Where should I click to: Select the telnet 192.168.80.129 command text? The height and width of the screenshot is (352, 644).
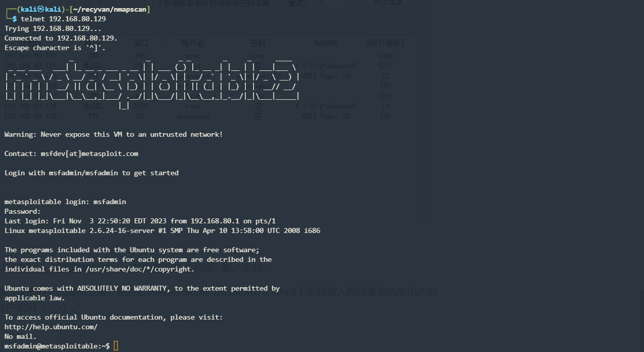click(63, 19)
